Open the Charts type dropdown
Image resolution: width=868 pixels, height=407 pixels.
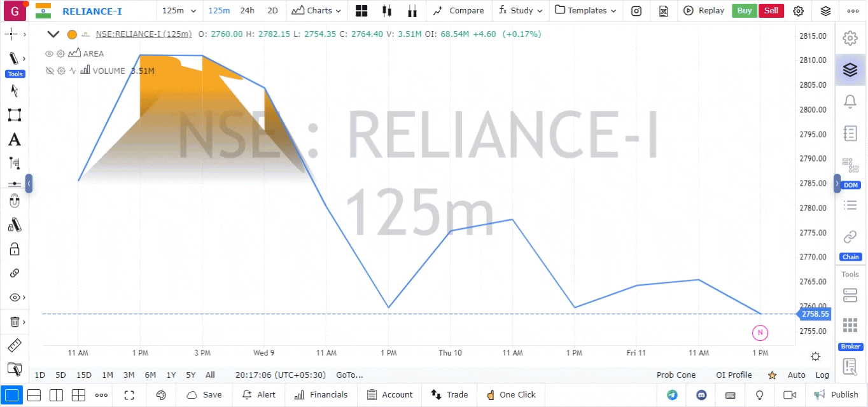click(x=316, y=11)
